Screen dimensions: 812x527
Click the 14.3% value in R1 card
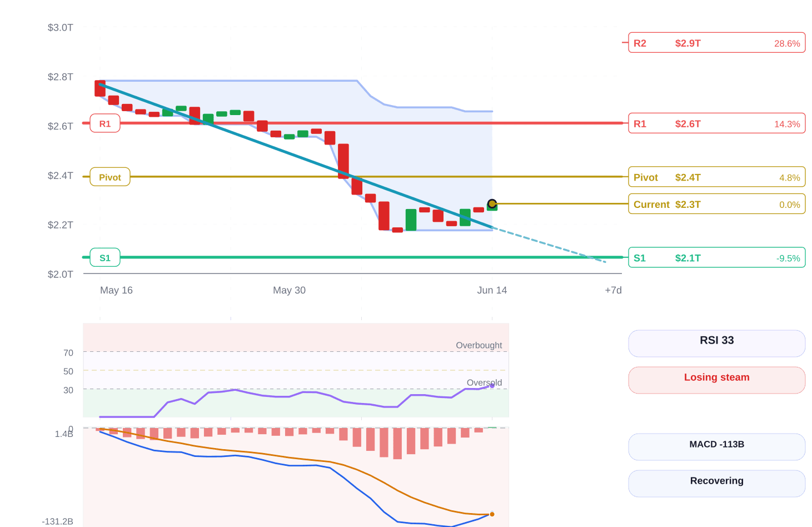tap(787, 124)
